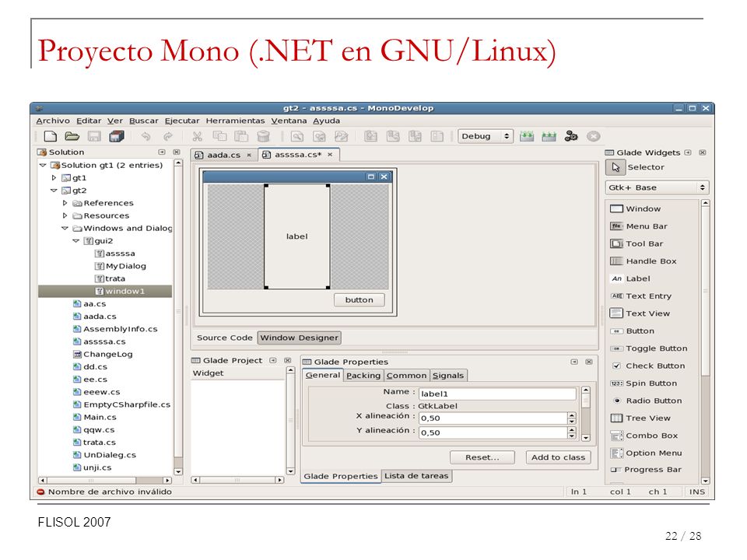Pick the Spin Button widget
The width and height of the screenshot is (747, 560).
644,383
